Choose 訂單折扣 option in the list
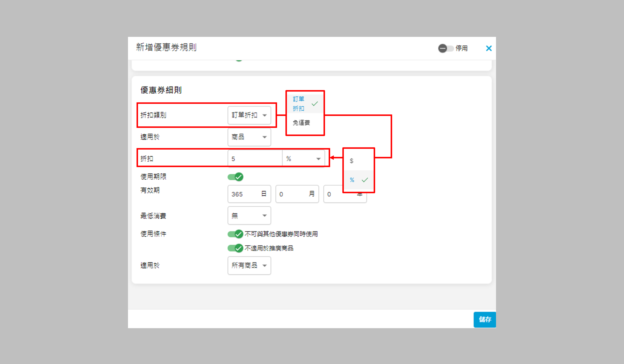624x364 pixels. (299, 104)
